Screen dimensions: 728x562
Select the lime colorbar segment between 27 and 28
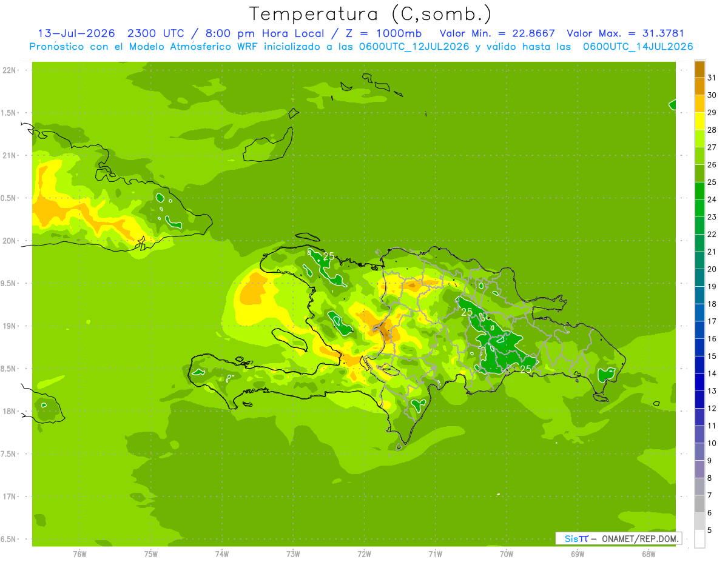pyautogui.click(x=699, y=138)
